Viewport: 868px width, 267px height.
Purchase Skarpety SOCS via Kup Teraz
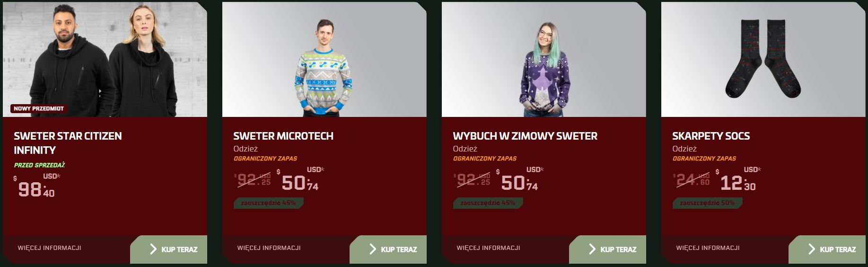827,249
